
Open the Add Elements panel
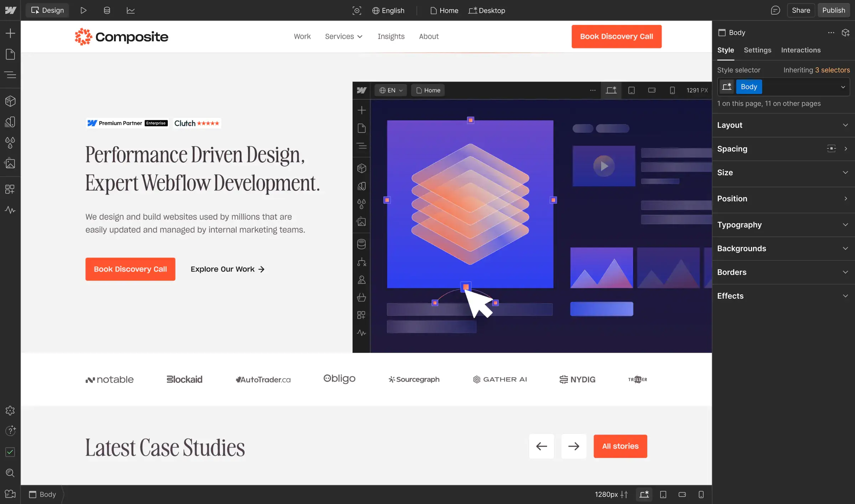pyautogui.click(x=10, y=33)
